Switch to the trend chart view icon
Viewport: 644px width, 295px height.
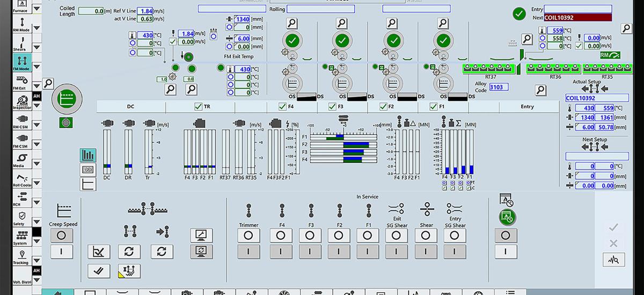(88, 184)
